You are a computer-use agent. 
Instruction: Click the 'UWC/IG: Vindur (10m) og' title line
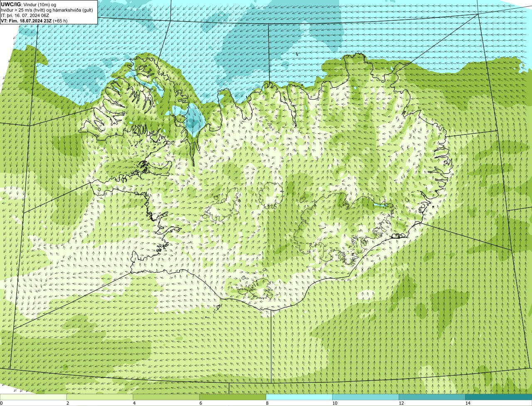point(28,4)
